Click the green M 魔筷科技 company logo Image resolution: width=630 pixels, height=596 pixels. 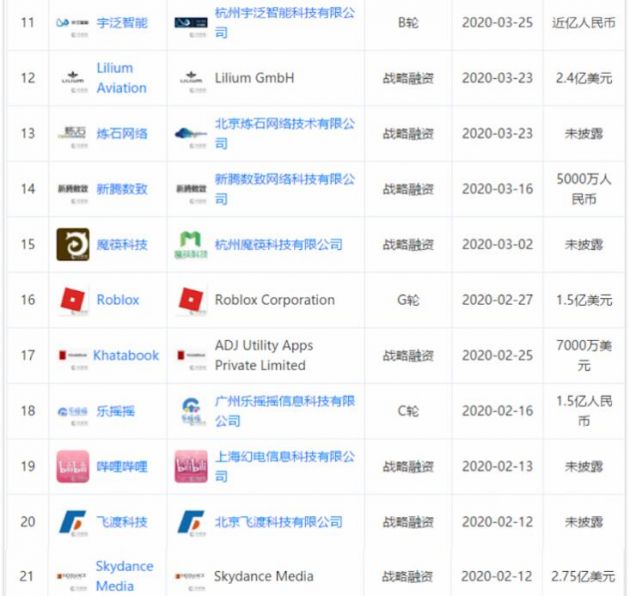click(191, 244)
